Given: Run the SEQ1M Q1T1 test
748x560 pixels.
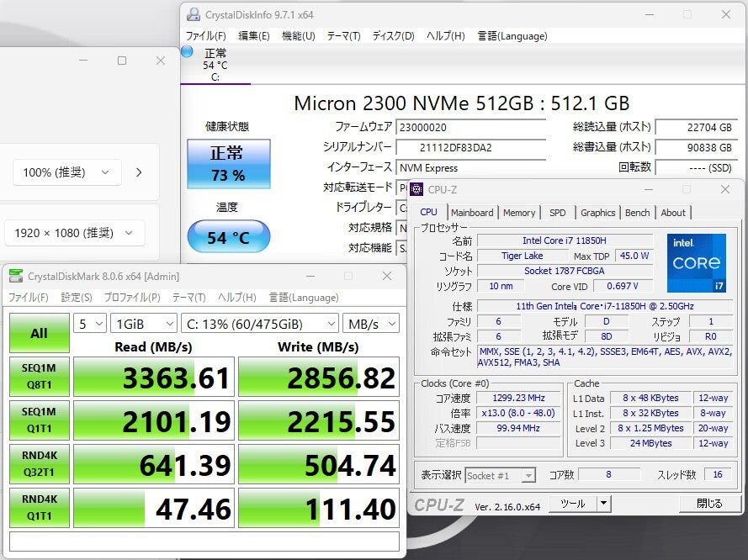Looking at the screenshot, I should pyautogui.click(x=39, y=420).
